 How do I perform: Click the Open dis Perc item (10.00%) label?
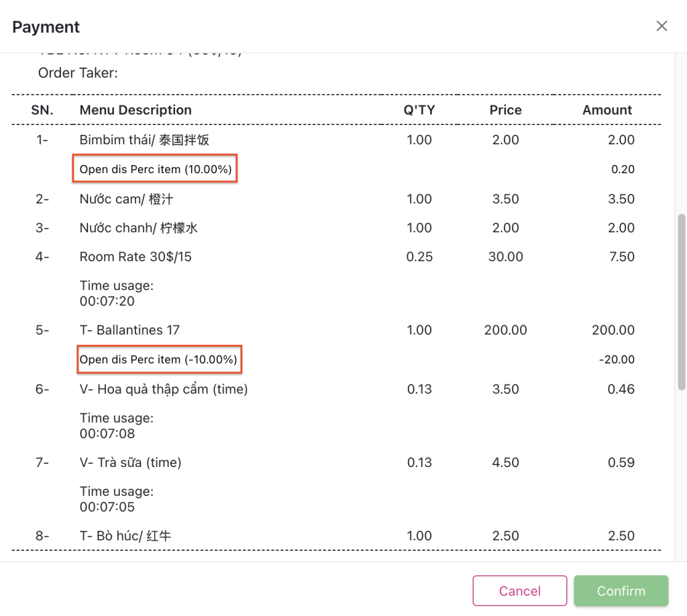click(156, 170)
